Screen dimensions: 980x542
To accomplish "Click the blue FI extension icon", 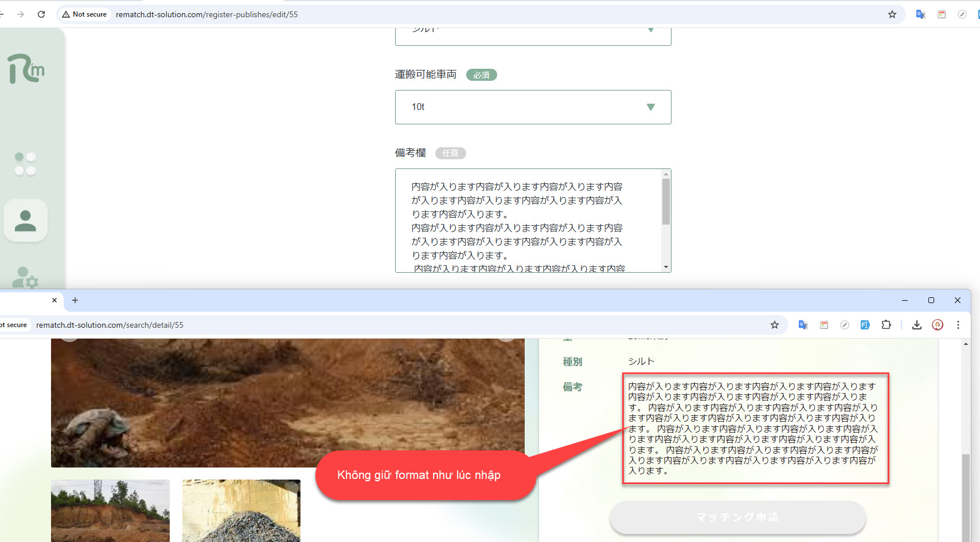I will (865, 325).
